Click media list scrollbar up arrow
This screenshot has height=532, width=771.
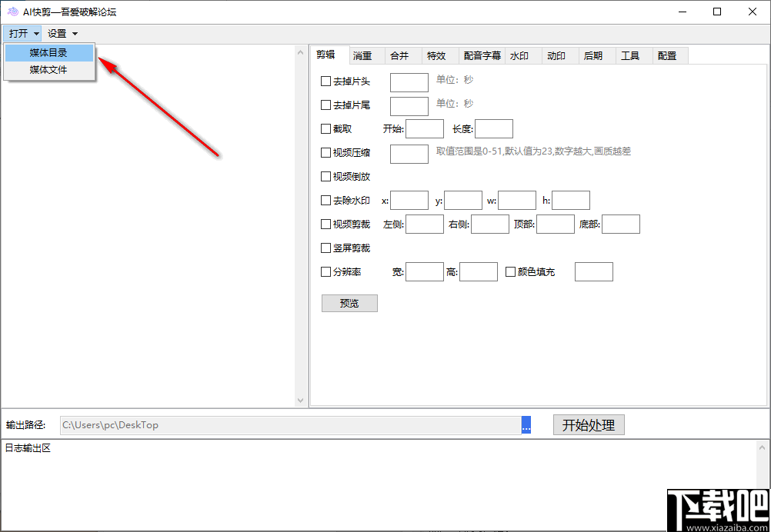coord(301,52)
